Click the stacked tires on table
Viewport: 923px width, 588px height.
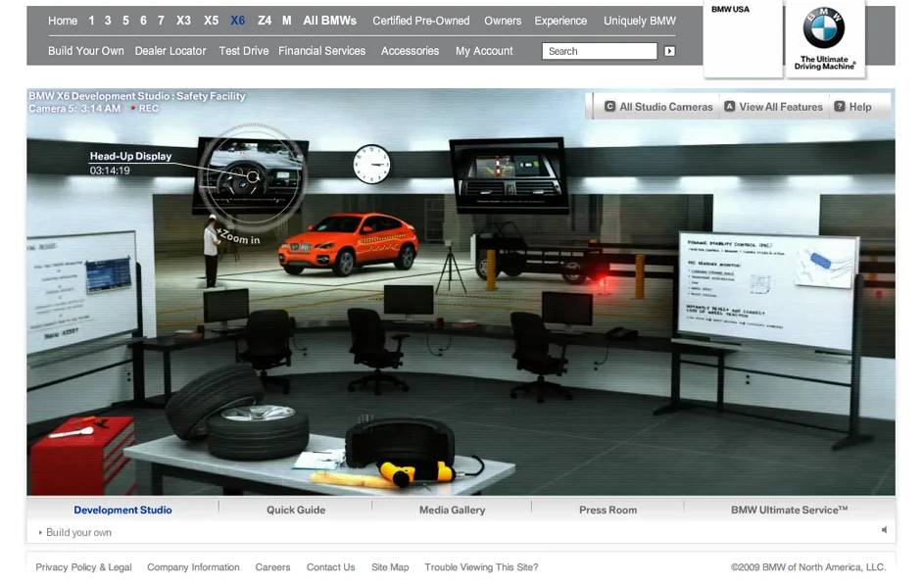[238, 412]
